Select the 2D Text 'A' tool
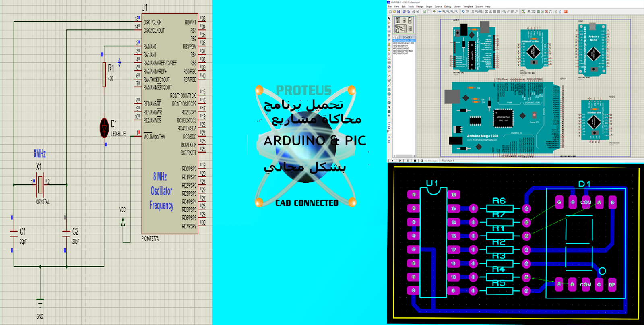Image resolution: width=644 pixels, height=325 pixels. (x=389, y=107)
